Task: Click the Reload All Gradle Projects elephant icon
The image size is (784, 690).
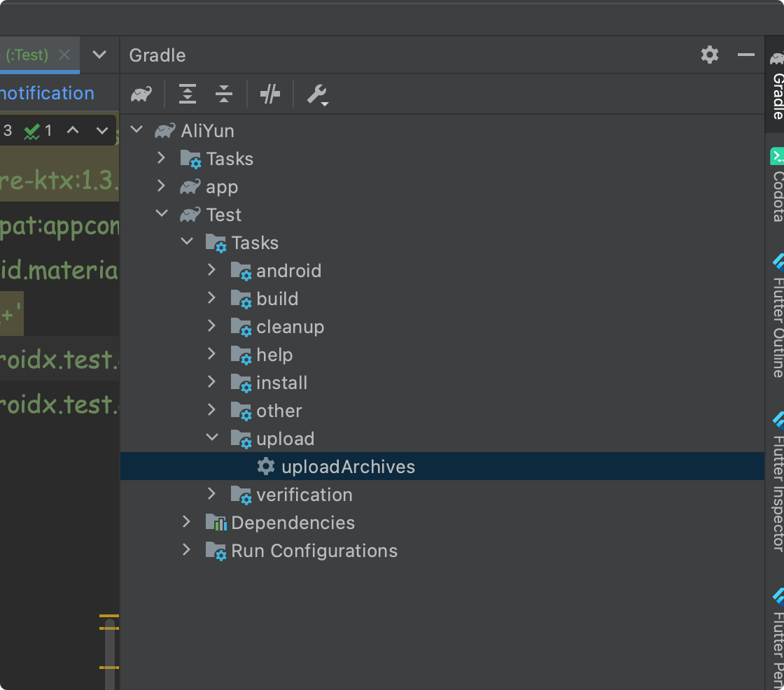Action: [141, 94]
